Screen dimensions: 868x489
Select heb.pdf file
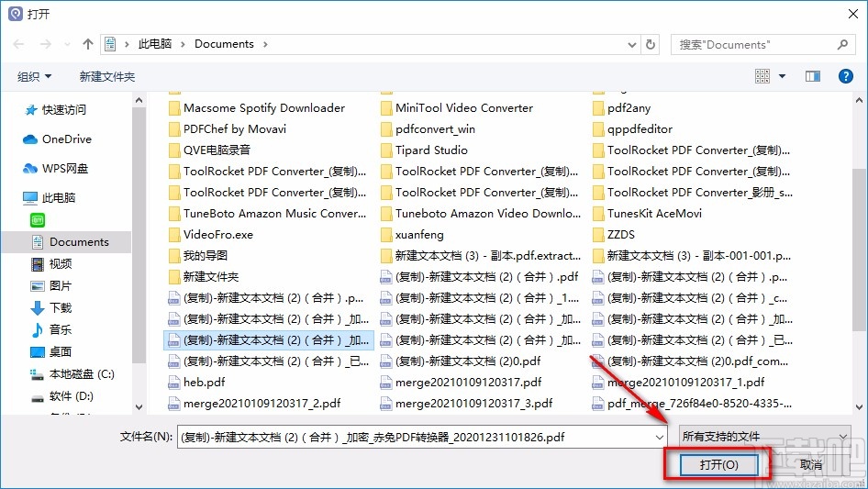click(197, 383)
